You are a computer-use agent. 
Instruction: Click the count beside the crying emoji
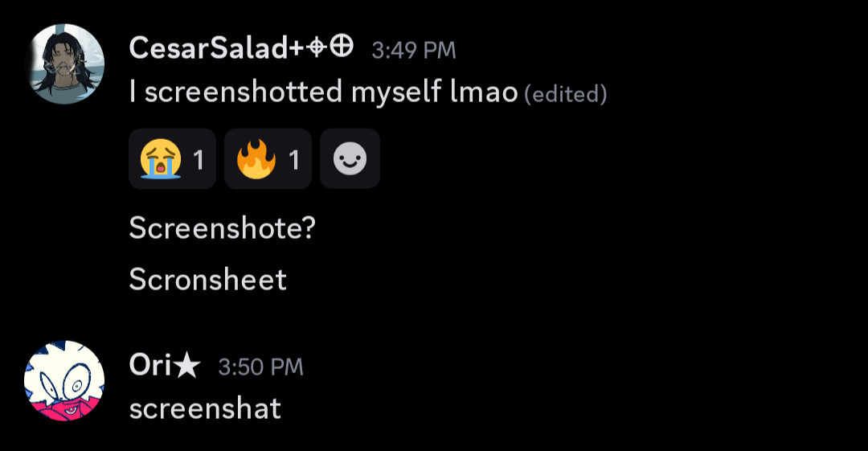[x=199, y=160]
